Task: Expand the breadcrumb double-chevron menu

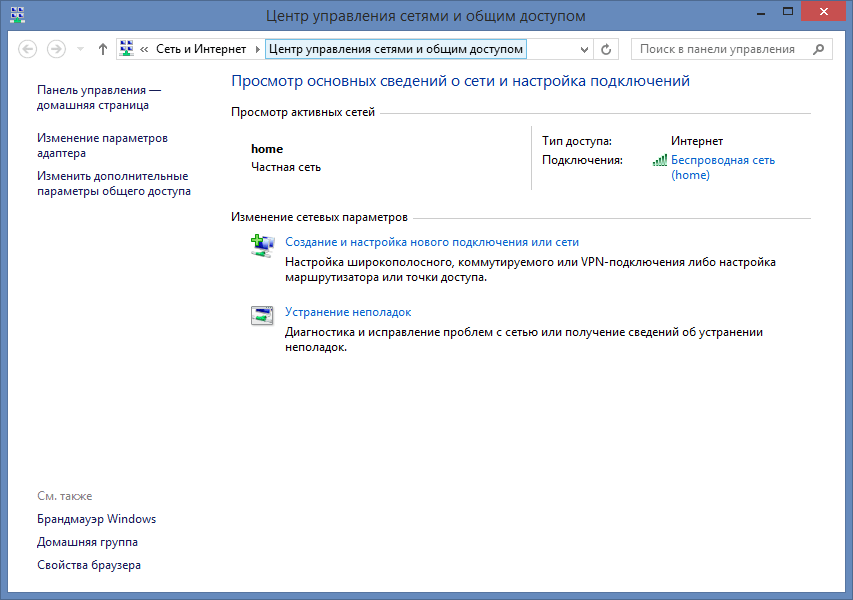Action: click(x=145, y=49)
